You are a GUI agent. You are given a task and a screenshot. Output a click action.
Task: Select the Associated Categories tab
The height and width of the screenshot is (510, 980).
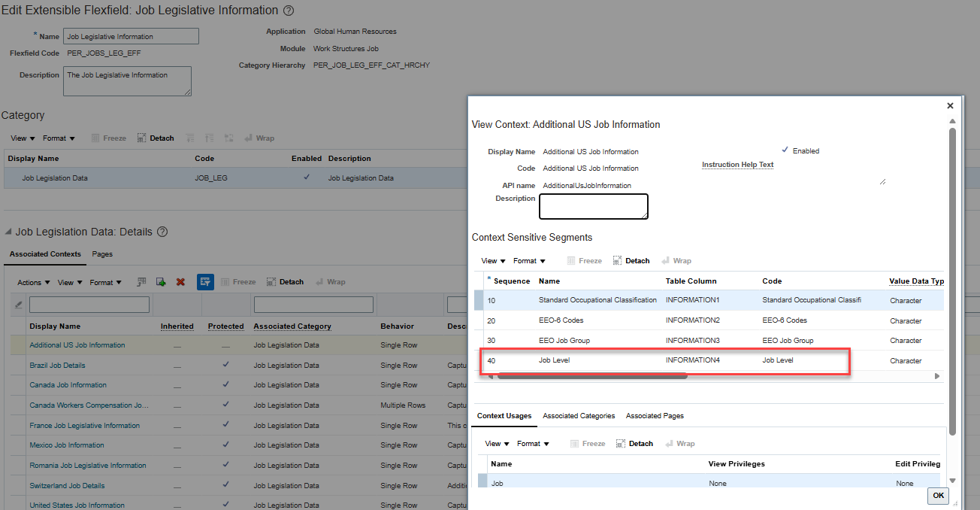point(579,416)
